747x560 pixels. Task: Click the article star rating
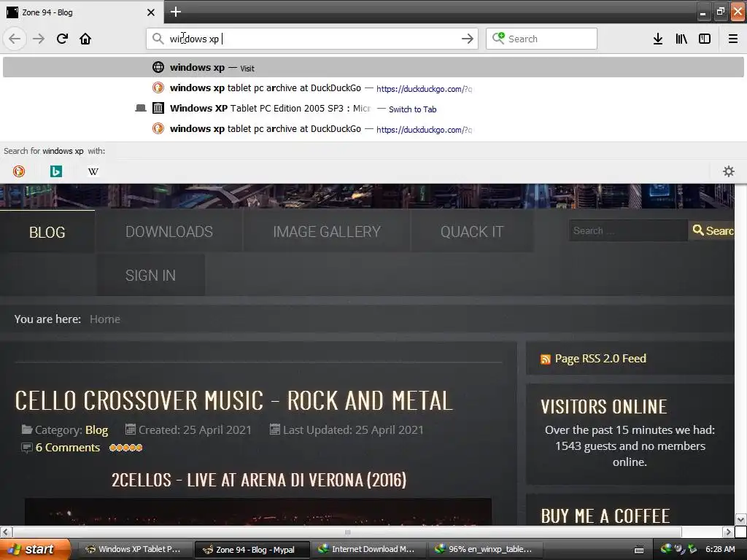click(125, 448)
